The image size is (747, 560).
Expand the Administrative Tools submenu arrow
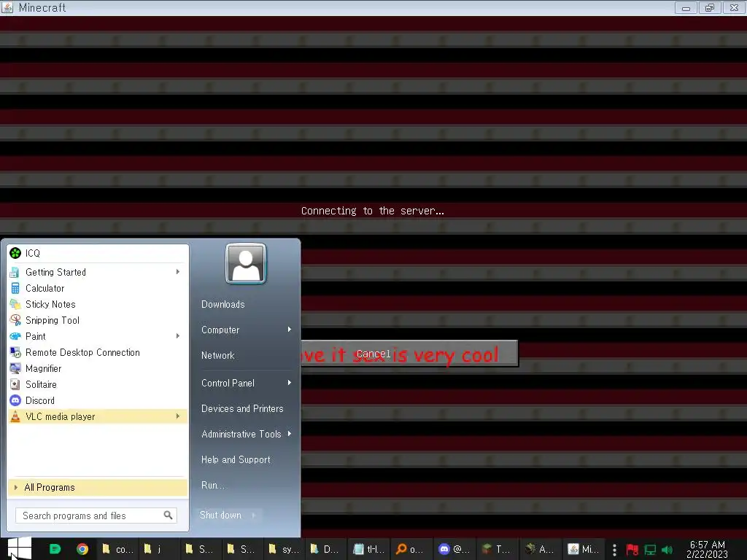point(289,433)
